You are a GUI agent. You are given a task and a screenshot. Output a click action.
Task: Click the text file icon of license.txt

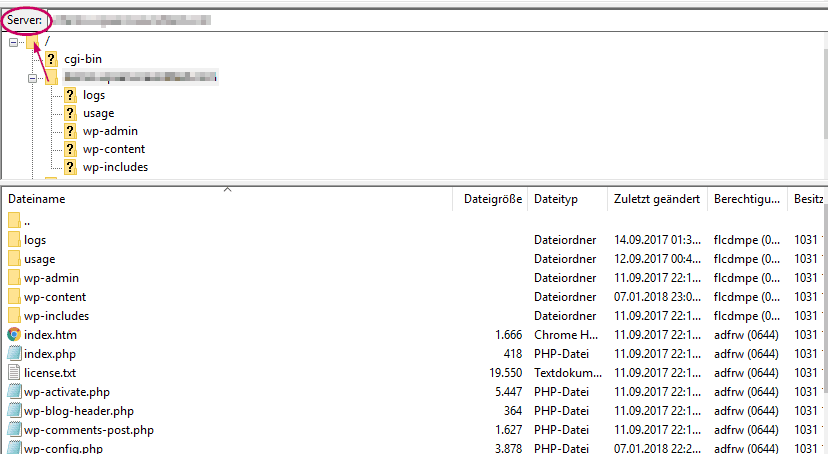point(14,373)
